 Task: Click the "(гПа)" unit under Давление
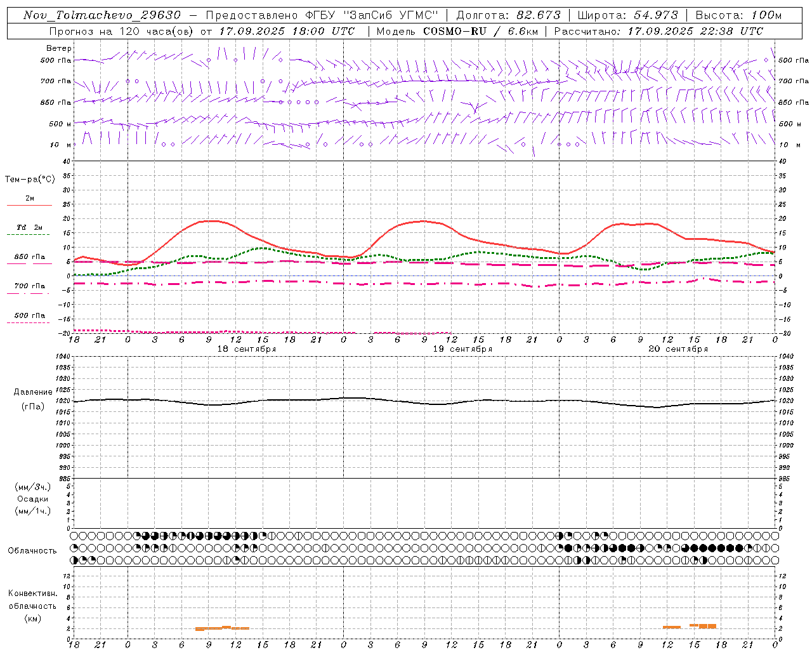33,407
